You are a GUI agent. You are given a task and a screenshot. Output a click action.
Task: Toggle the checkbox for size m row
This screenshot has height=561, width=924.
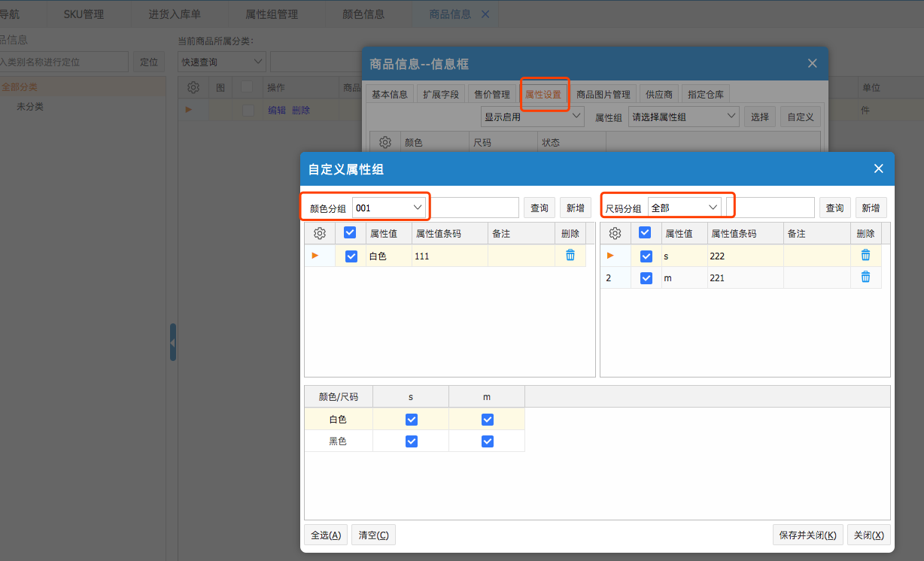[x=646, y=278]
